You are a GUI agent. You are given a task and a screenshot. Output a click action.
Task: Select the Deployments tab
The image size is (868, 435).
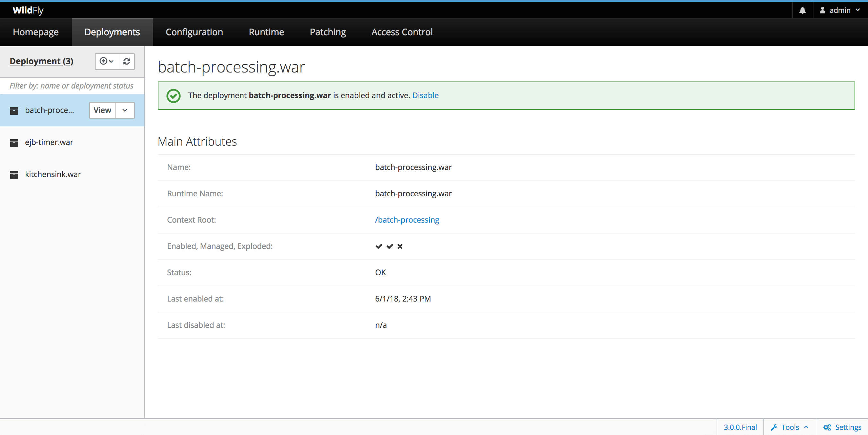tap(112, 32)
